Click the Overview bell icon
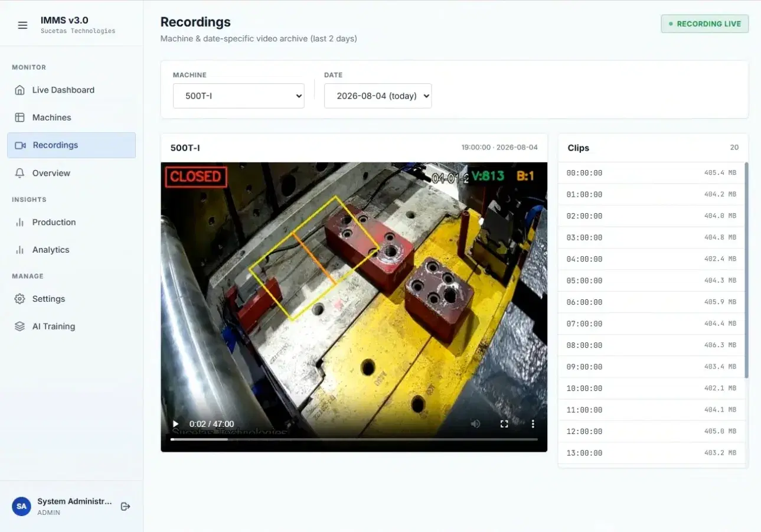 click(x=20, y=173)
